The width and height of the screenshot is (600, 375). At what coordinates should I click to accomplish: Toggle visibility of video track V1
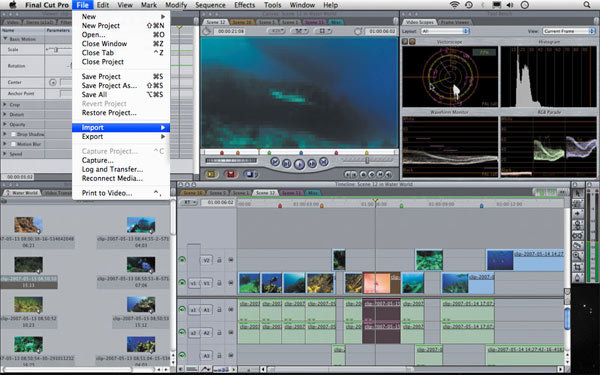182,283
